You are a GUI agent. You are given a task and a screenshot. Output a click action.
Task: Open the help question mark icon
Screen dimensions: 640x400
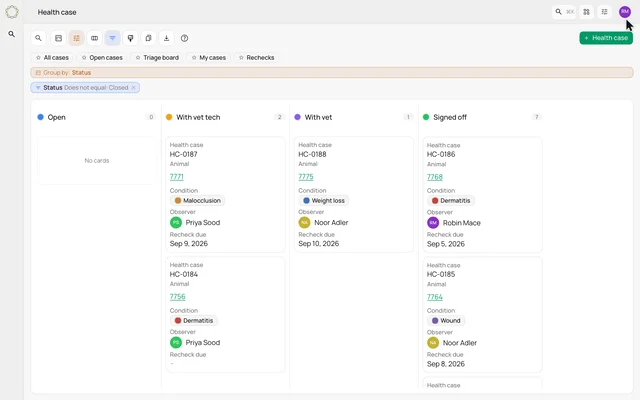pos(184,38)
